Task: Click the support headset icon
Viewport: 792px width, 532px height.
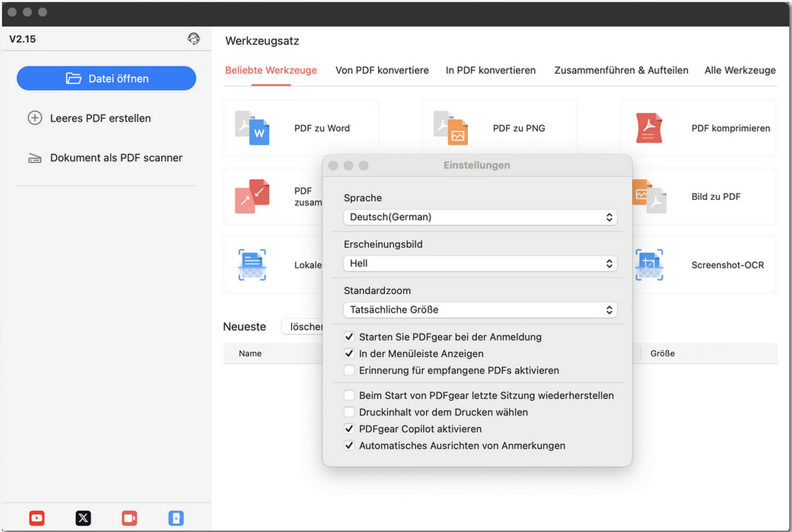Action: click(x=194, y=39)
